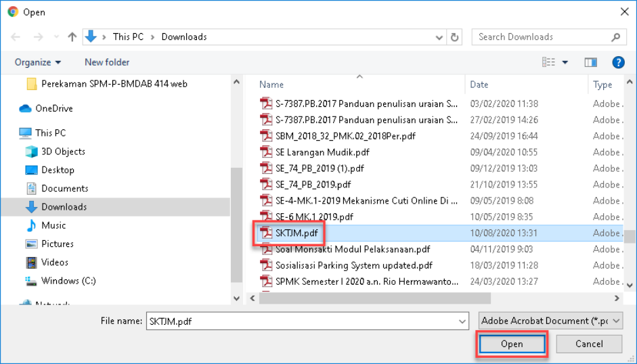The width and height of the screenshot is (637, 364).
Task: Click the Open button
Action: (512, 344)
